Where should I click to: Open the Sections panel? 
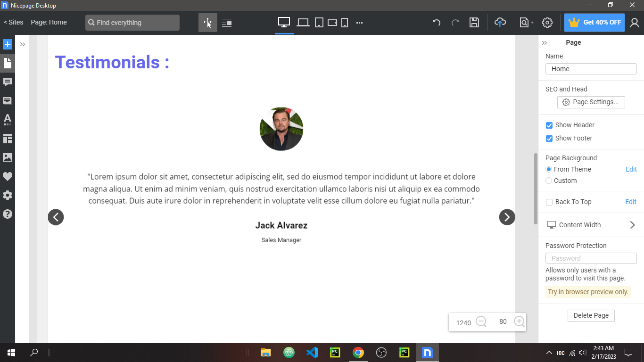(x=7, y=100)
